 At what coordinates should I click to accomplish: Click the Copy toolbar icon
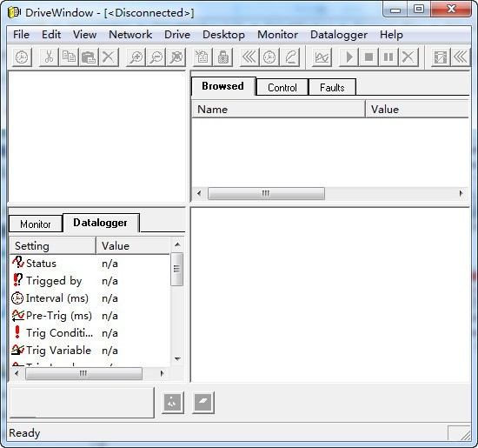69,57
